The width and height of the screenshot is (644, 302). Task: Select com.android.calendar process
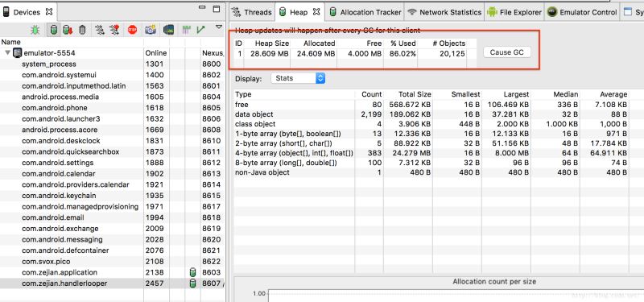tap(113, 174)
